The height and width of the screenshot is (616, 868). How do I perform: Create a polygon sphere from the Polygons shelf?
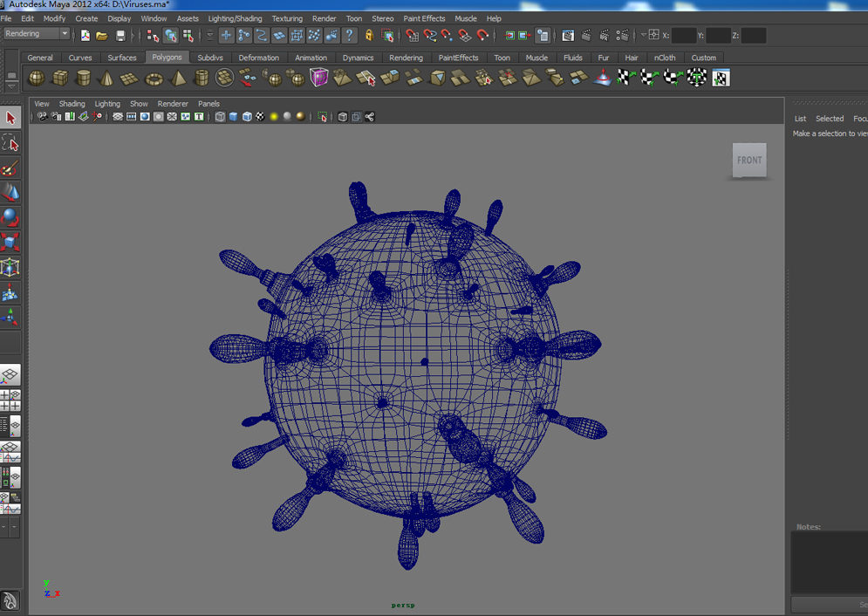36,78
